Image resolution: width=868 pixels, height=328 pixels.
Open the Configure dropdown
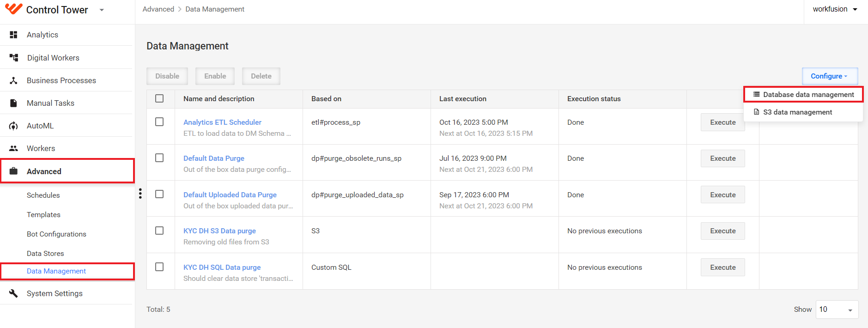point(830,76)
